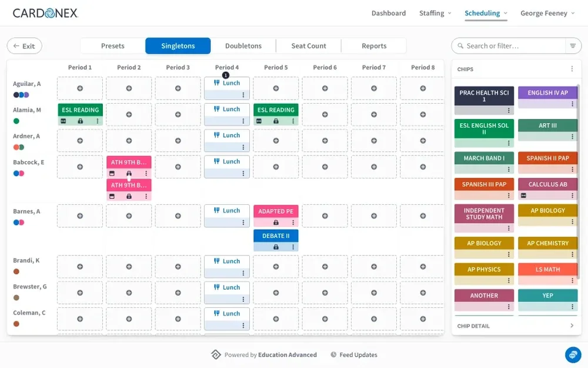The height and width of the screenshot is (368, 588).
Task: Toggle lock on the upper ATH 9TH B chip
Action: pyautogui.click(x=129, y=174)
